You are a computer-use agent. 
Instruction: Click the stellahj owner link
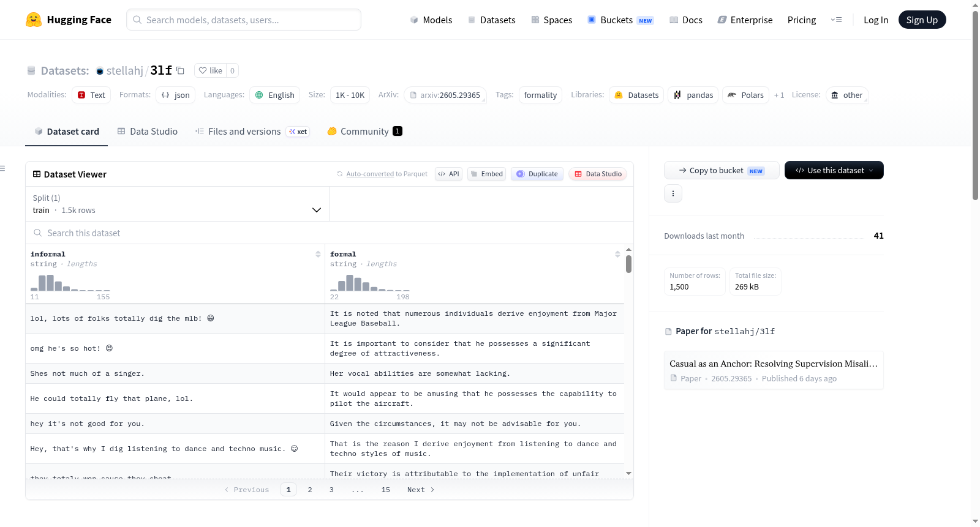(x=125, y=70)
